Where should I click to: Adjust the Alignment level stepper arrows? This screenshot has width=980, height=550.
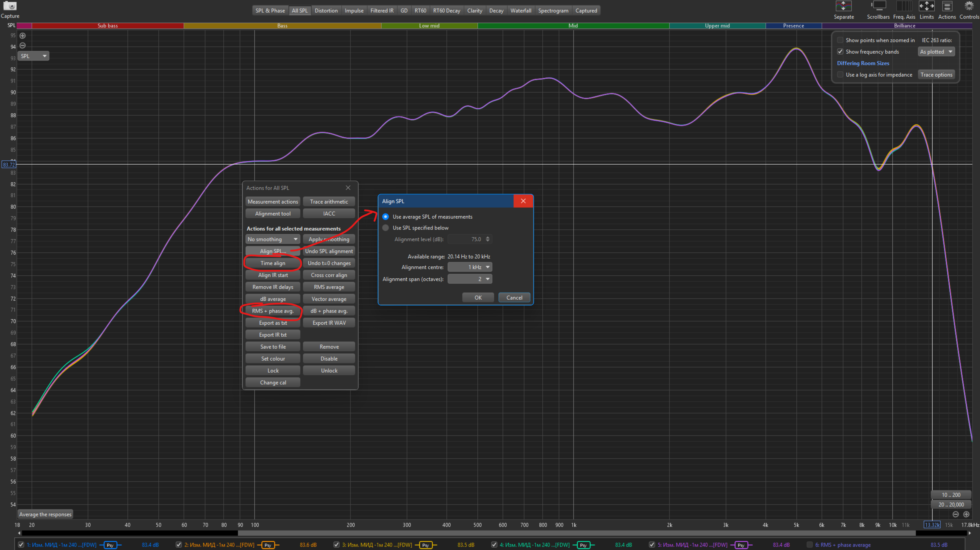tap(488, 239)
